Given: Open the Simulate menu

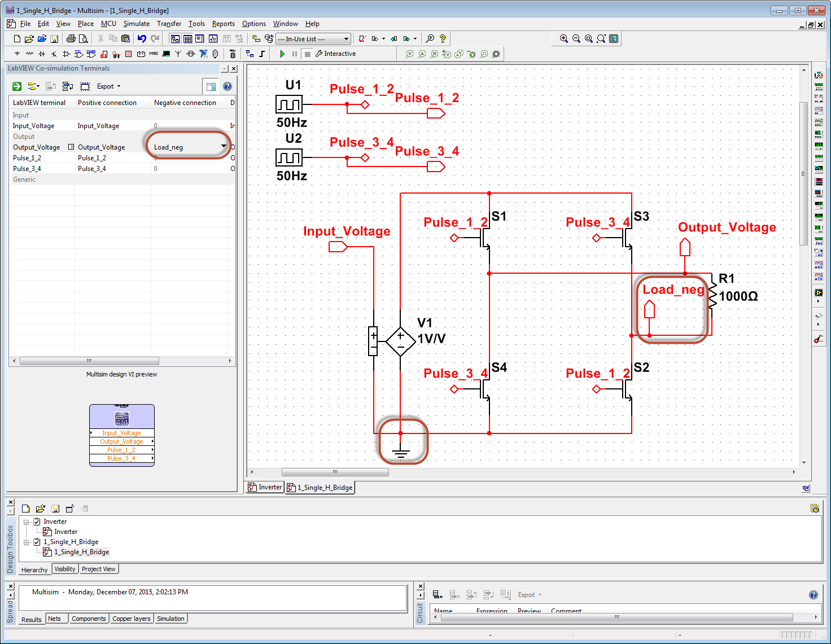Looking at the screenshot, I should [x=137, y=24].
